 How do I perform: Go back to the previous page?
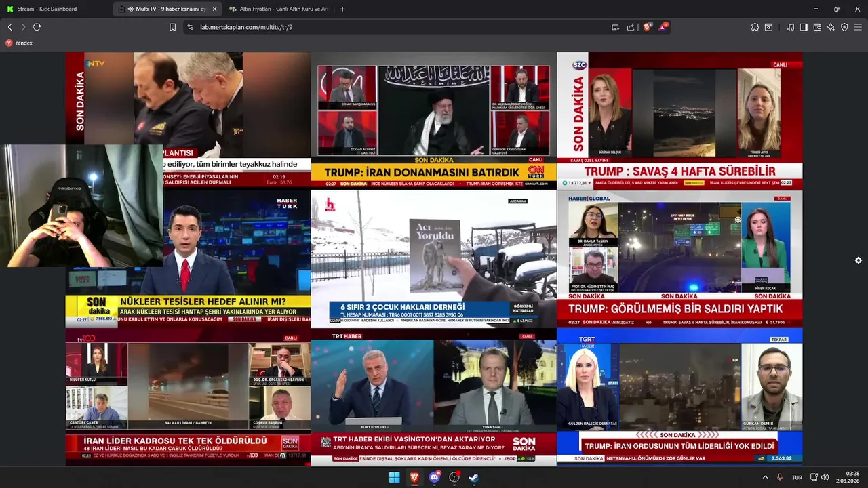pos(9,27)
